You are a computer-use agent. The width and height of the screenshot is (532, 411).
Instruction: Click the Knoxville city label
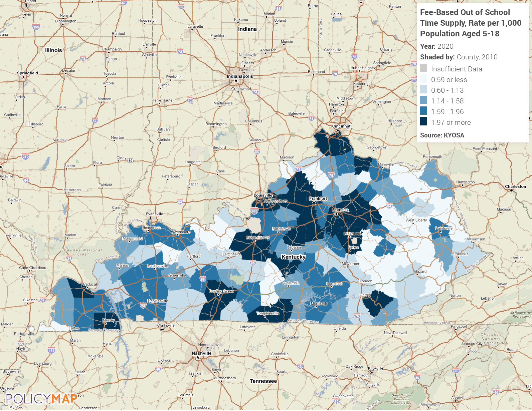(376, 368)
